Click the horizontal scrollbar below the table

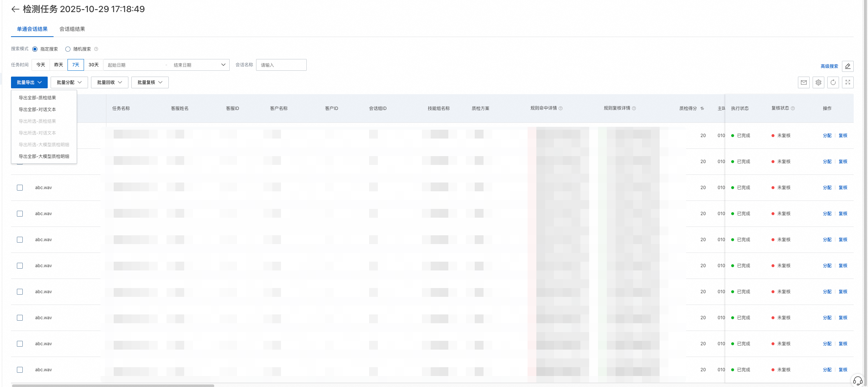tap(113, 386)
